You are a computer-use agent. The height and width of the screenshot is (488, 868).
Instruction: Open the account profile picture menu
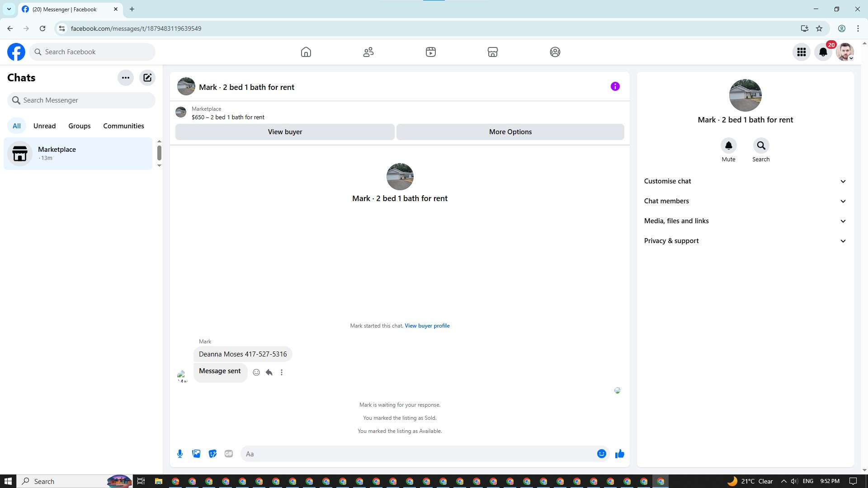pyautogui.click(x=845, y=52)
